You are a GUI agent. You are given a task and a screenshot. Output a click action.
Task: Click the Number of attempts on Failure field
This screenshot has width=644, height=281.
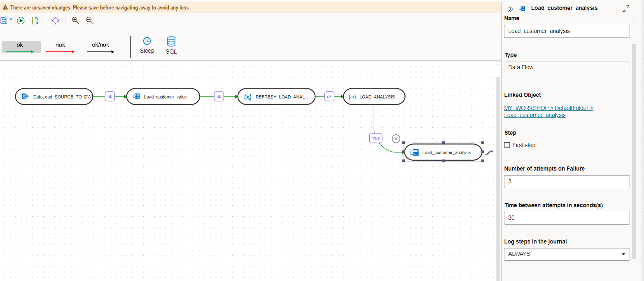click(x=567, y=182)
